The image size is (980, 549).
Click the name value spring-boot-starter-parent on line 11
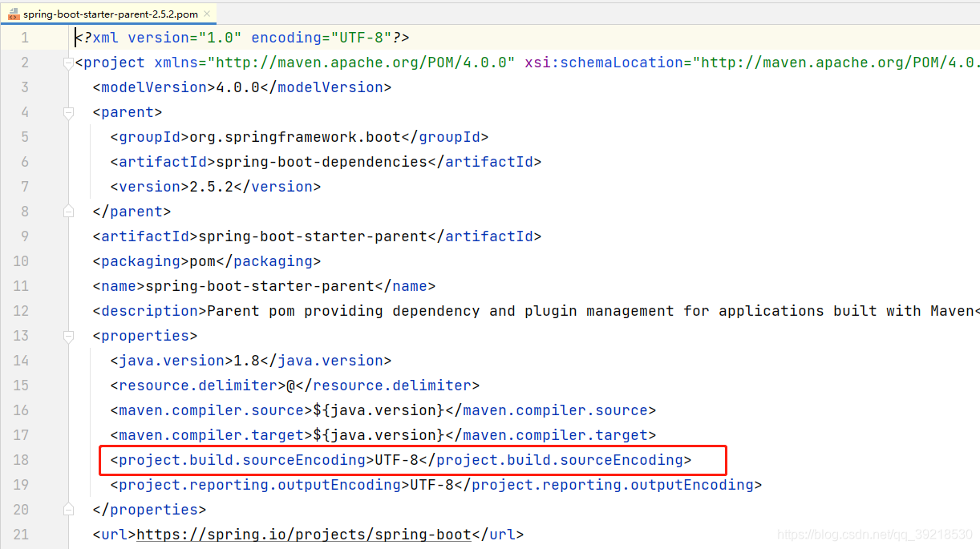260,287
